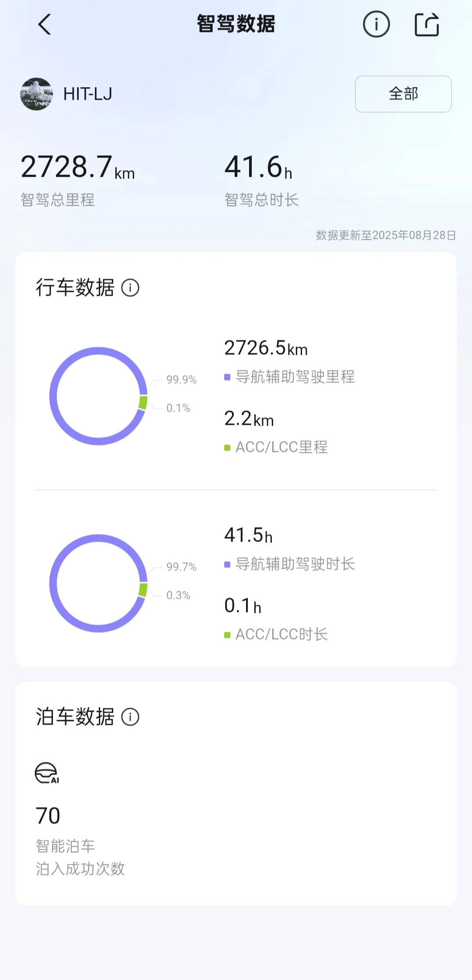Tap the 数据更新至2025年08月28日 text
Image resolution: width=472 pixels, height=980 pixels.
[x=386, y=235]
